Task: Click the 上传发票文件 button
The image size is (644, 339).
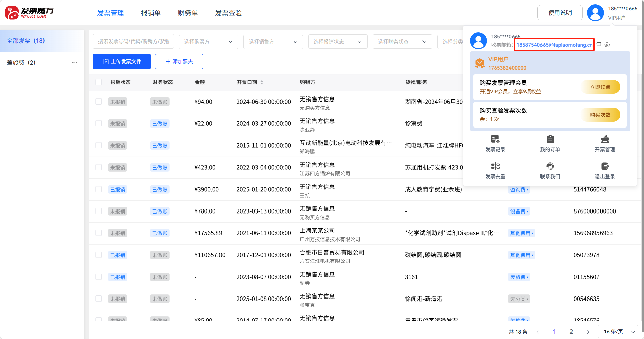Action: 122,62
